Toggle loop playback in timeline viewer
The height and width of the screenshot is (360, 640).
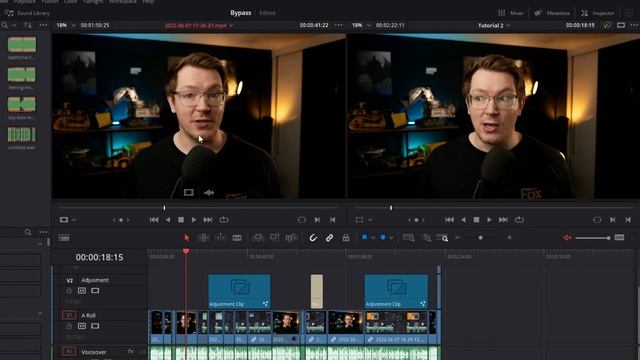coord(519,220)
